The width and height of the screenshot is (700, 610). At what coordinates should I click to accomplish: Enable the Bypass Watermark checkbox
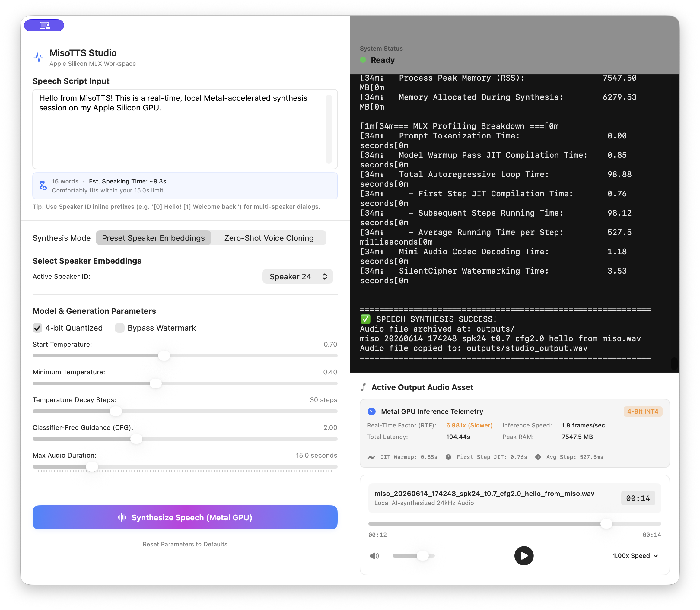click(x=119, y=328)
